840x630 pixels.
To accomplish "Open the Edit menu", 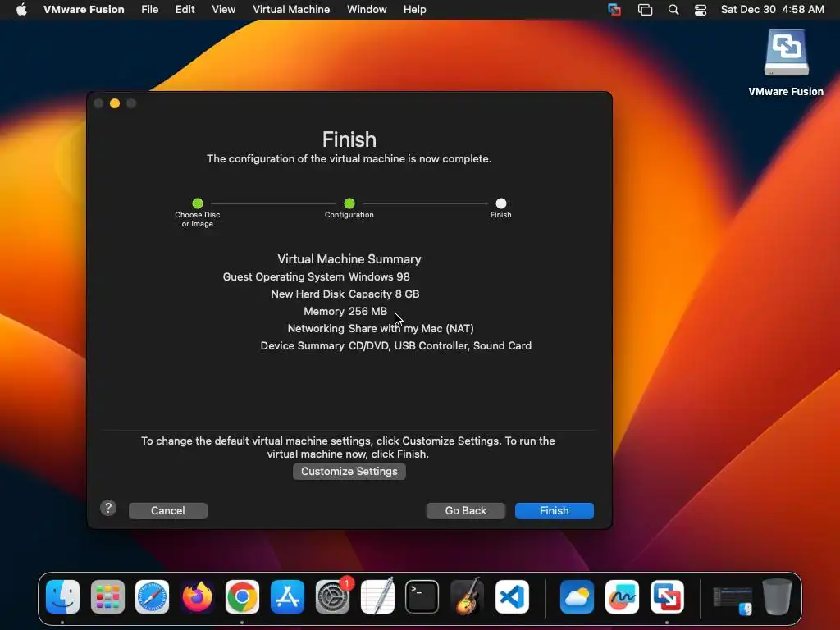I will [185, 9].
